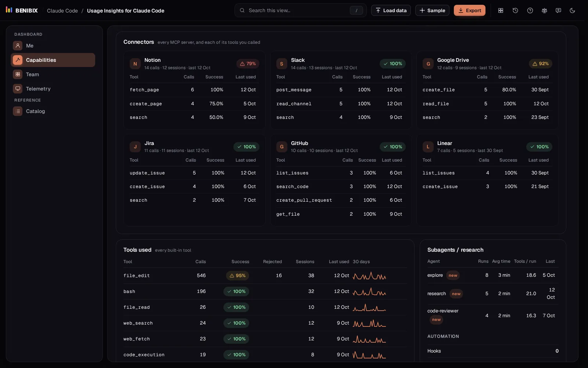
Task: Click the Notion connector N badge
Action: [x=135, y=64]
